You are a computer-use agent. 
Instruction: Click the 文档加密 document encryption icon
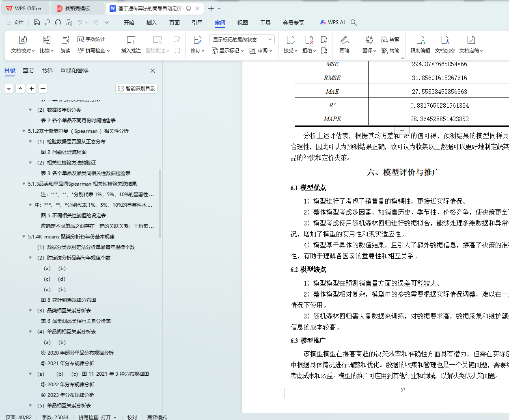tap(445, 40)
